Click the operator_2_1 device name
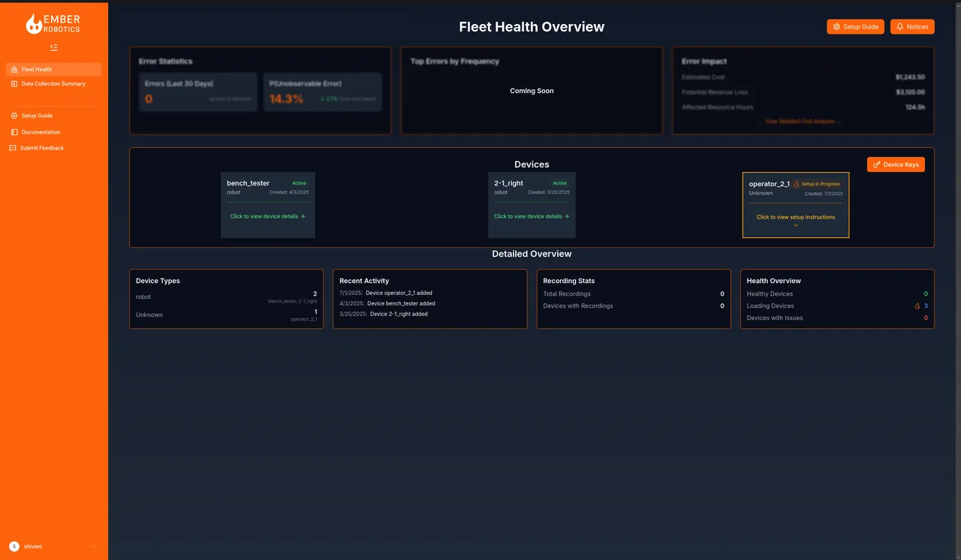This screenshot has height=560, width=961. tap(769, 184)
